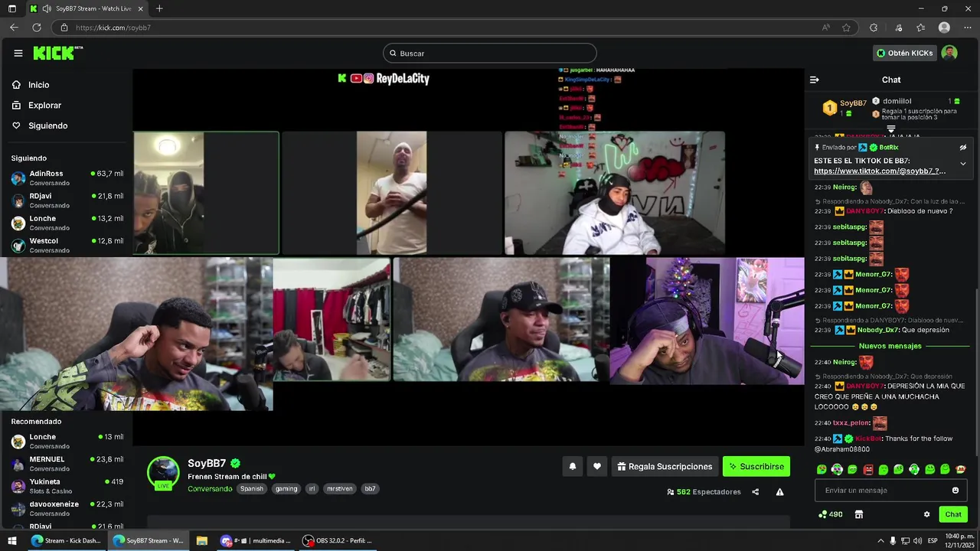Click the Spanish tag

251,489
